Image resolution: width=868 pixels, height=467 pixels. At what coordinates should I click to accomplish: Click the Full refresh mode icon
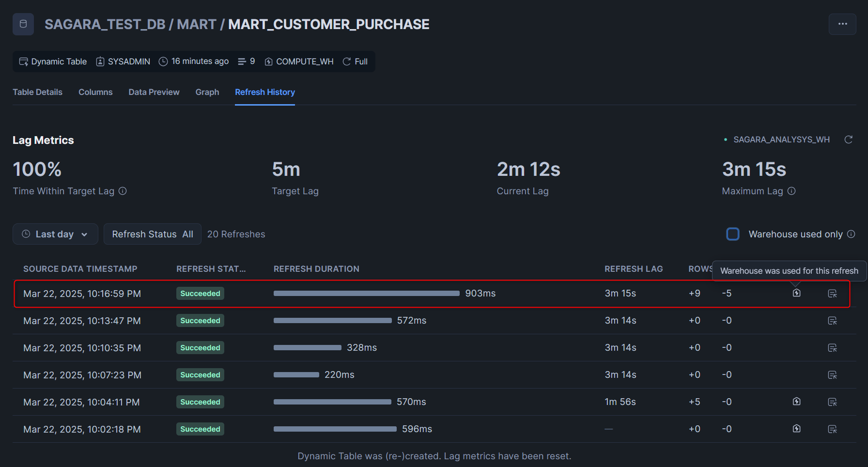(x=347, y=62)
